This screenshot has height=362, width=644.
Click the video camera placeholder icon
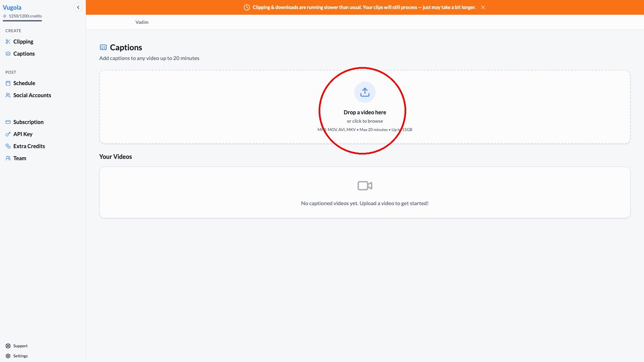click(365, 186)
